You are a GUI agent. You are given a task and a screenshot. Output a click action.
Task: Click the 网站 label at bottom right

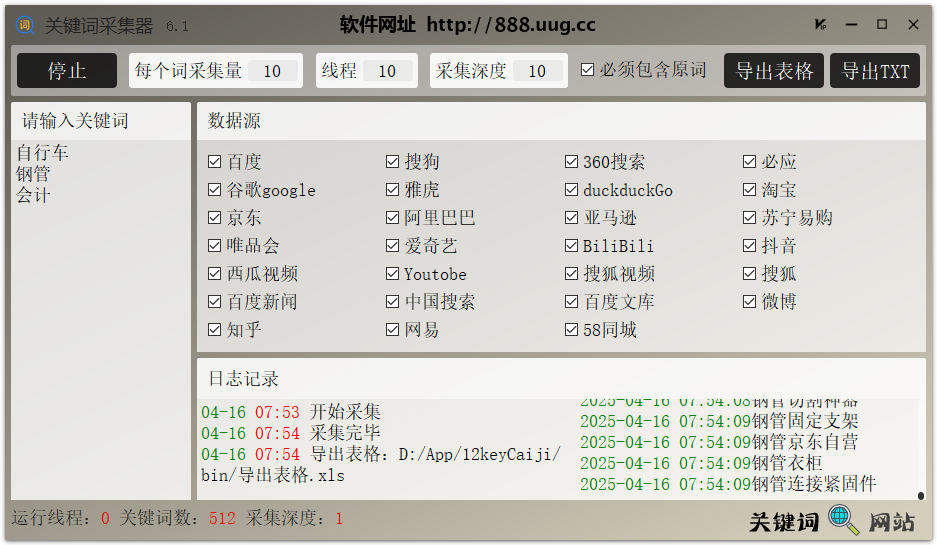pyautogui.click(x=892, y=522)
